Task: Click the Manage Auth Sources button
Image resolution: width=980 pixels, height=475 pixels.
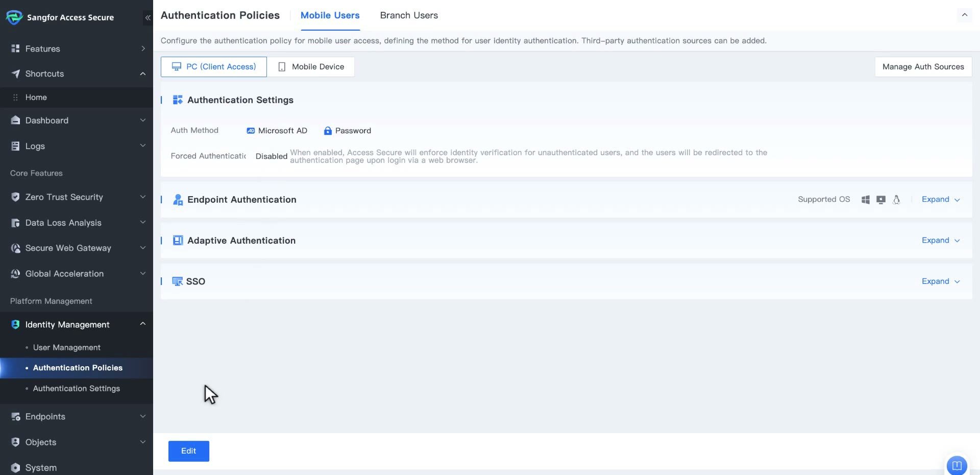Action: click(923, 67)
